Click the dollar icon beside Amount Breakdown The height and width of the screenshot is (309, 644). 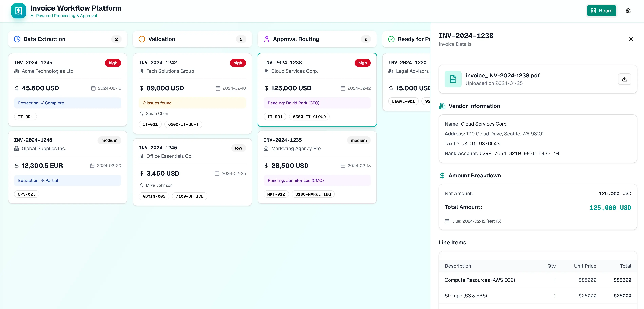442,175
